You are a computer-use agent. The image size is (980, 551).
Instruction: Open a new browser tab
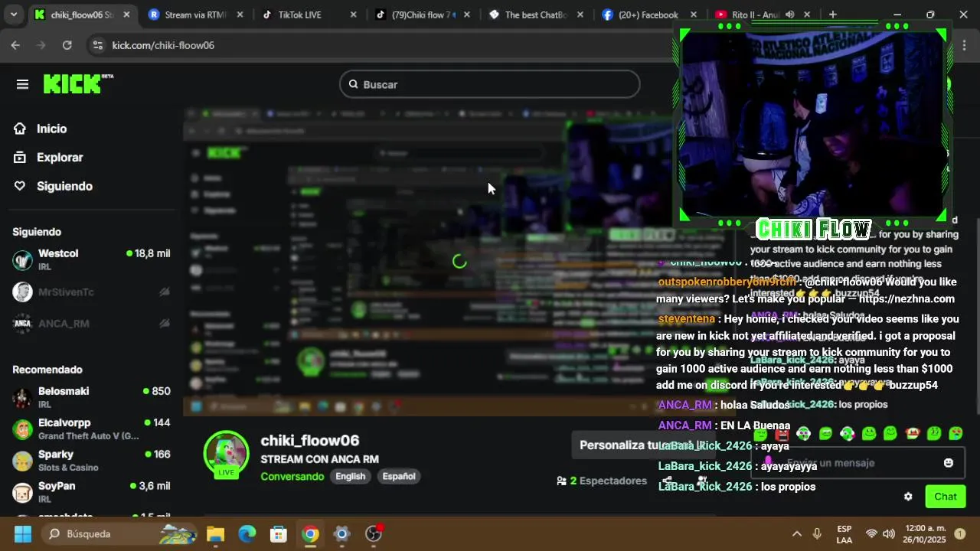833,15
